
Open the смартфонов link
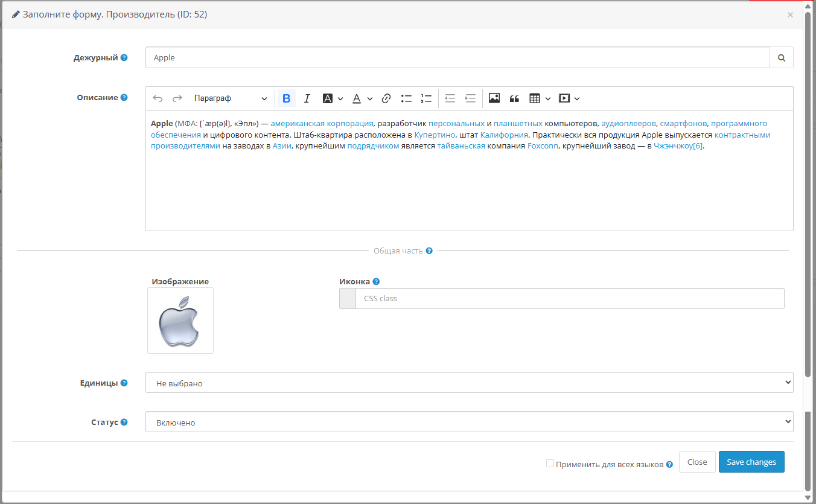click(683, 123)
